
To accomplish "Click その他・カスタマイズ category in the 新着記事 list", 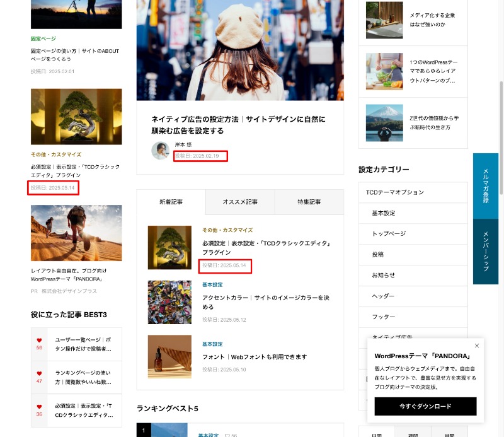I will [x=227, y=230].
